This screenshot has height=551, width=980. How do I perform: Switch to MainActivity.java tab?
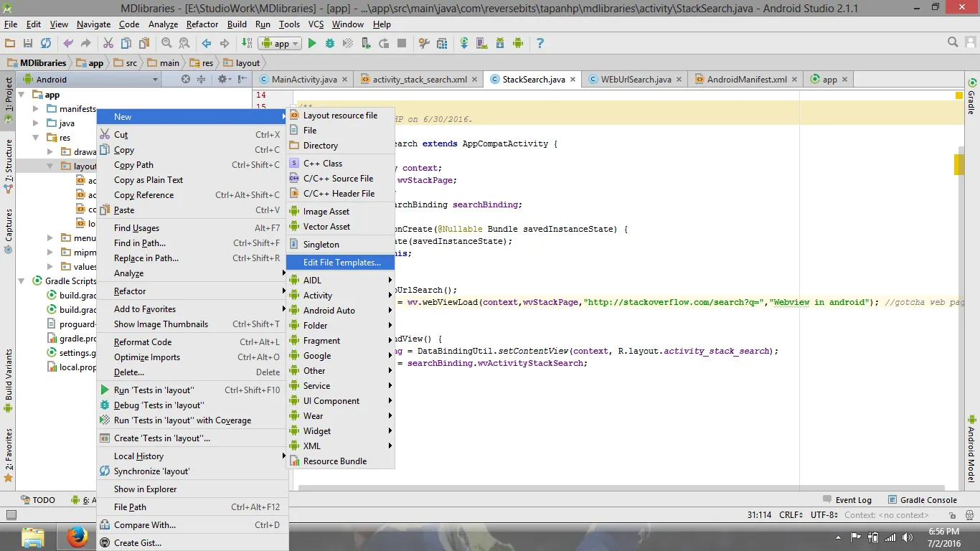click(304, 80)
